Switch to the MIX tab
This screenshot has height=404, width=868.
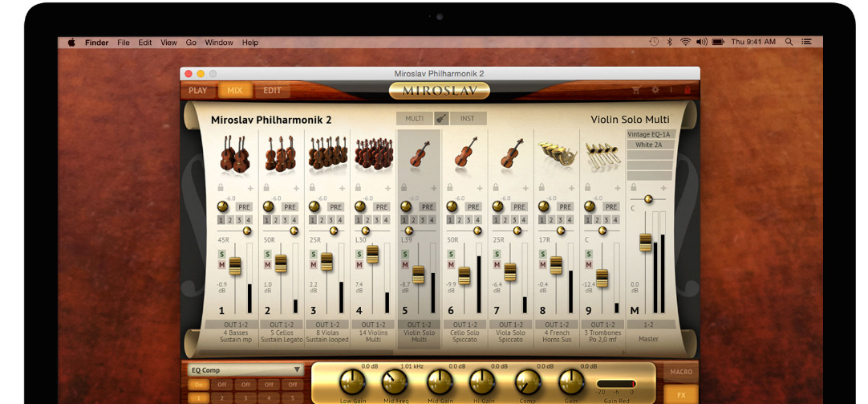point(235,90)
